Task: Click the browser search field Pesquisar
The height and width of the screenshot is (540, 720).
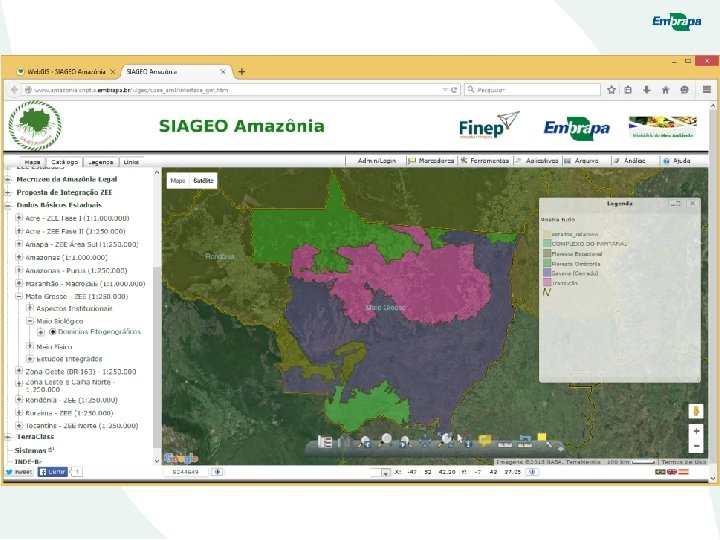Action: pos(533,90)
